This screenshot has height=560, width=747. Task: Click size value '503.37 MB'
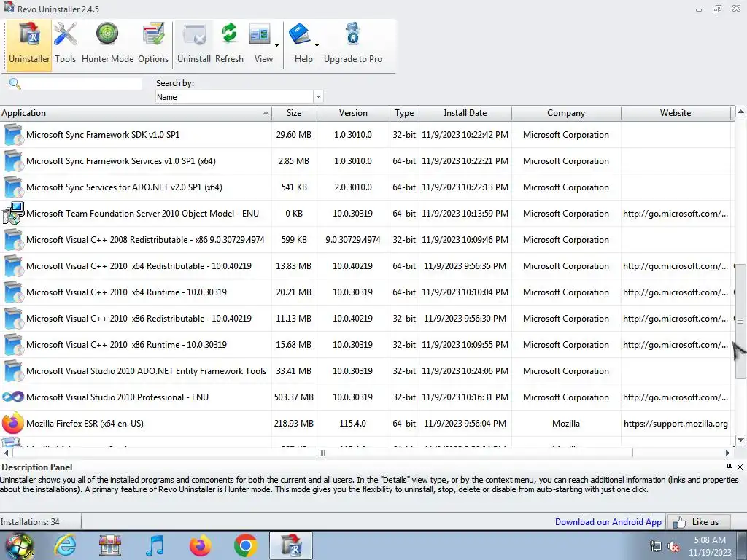click(293, 397)
